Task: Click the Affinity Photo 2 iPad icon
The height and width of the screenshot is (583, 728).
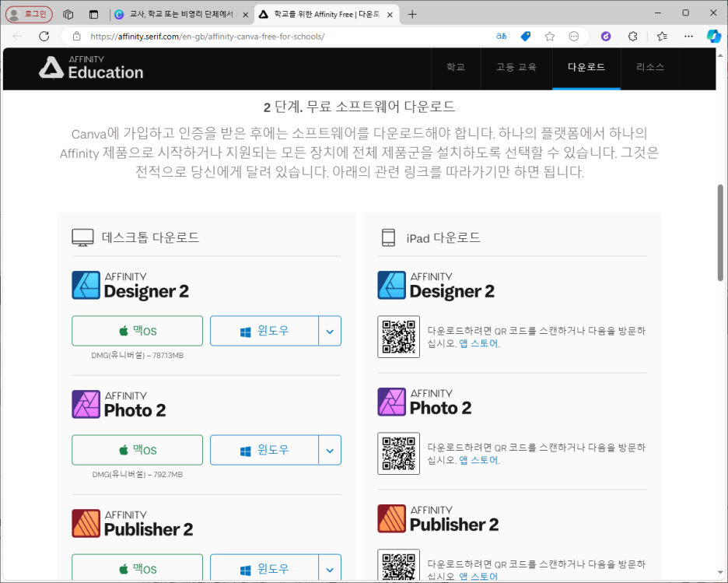Action: (x=391, y=402)
